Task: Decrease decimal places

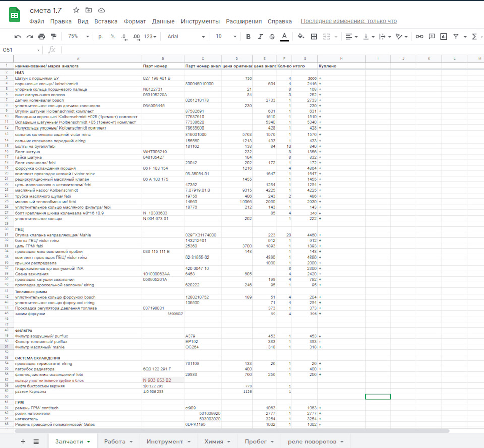Action: [124, 36]
